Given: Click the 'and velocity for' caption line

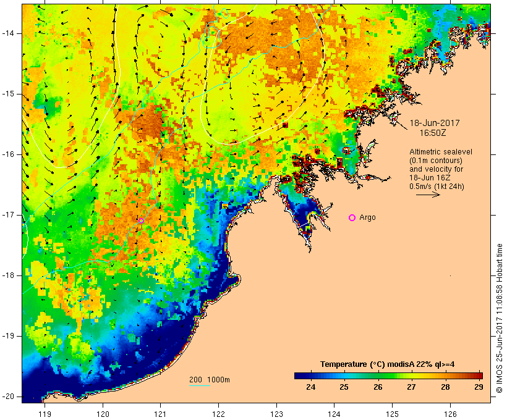Looking at the screenshot, I should pos(436,169).
